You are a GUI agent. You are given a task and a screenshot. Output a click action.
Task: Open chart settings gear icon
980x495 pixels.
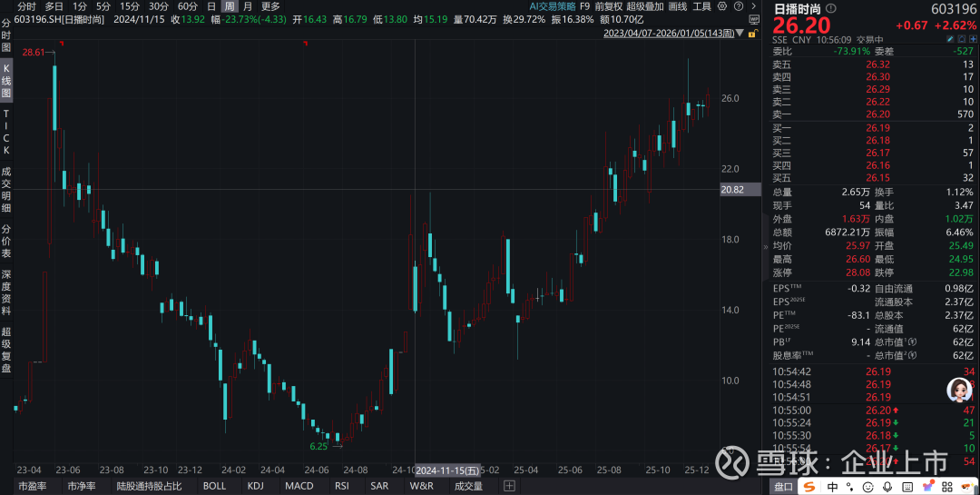pos(723,6)
